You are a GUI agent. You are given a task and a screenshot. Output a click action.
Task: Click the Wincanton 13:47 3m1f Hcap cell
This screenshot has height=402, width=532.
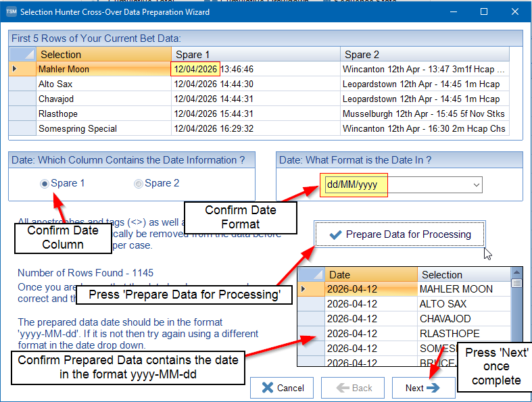425,69
